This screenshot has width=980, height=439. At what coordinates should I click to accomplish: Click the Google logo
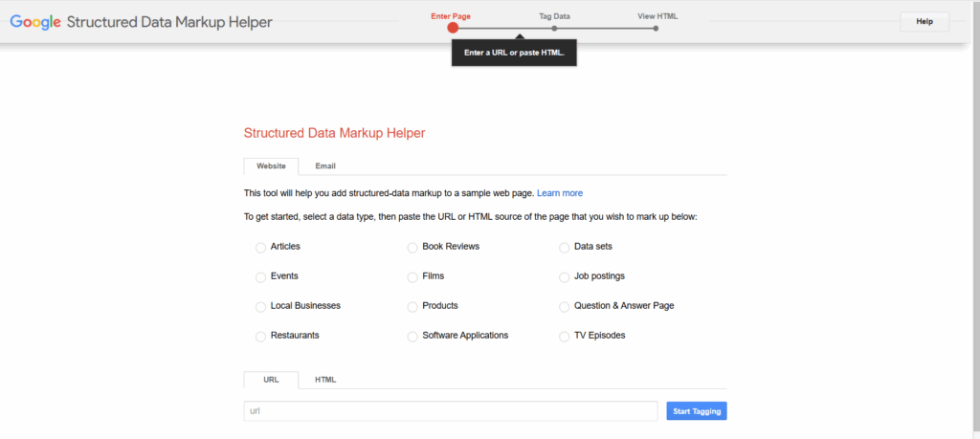tap(35, 23)
